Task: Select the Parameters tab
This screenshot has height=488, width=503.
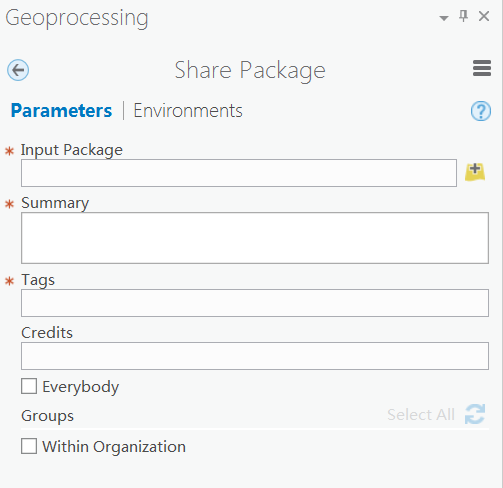Action: pyautogui.click(x=61, y=111)
